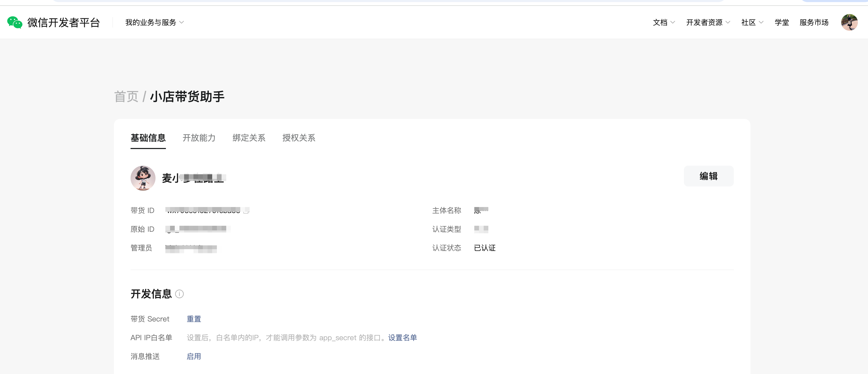The width and height of the screenshot is (868, 374).
Task: Click the 编辑 button
Action: coord(709,176)
